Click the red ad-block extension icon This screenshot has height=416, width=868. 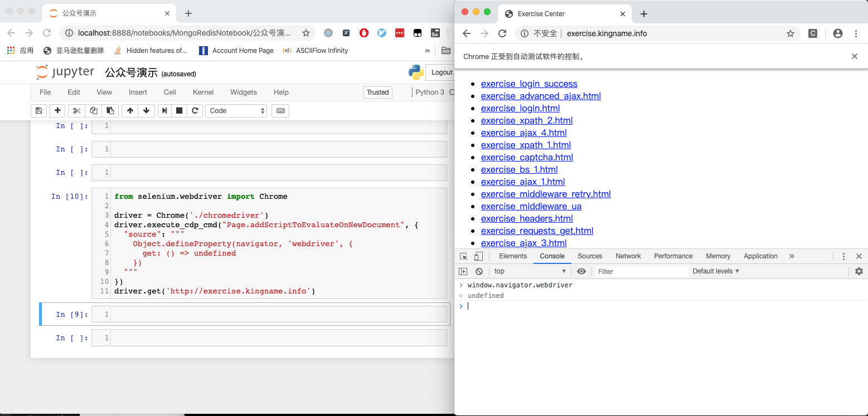[x=364, y=33]
